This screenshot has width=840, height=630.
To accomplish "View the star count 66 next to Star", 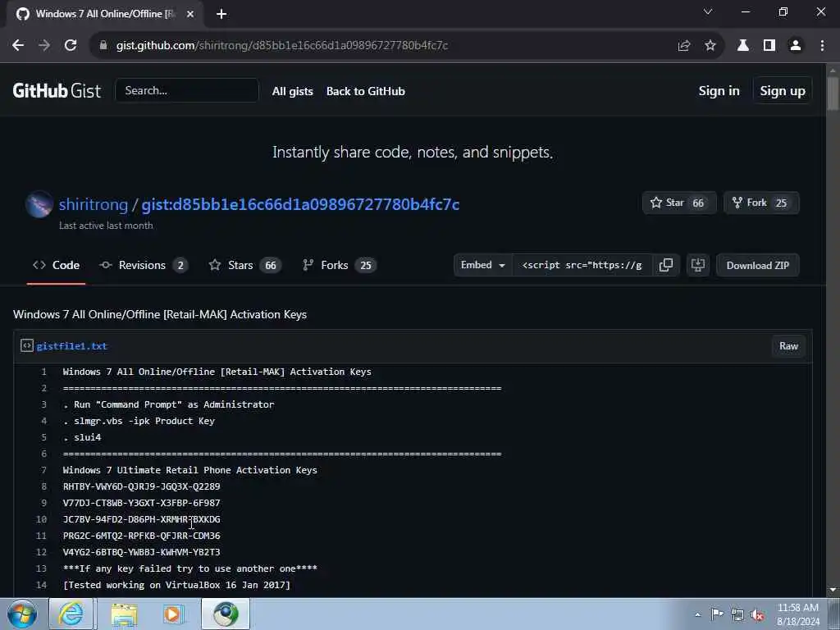I will pos(698,203).
